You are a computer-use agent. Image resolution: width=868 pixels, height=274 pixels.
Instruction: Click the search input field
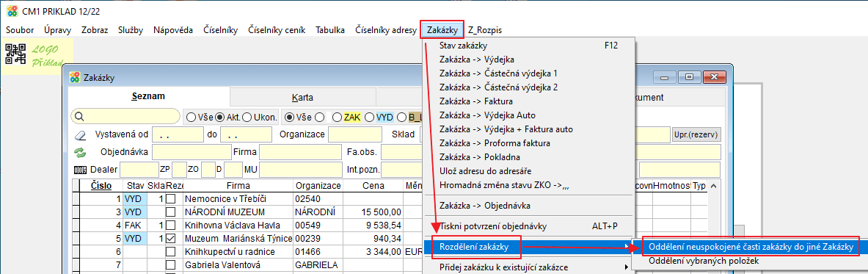tap(125, 117)
